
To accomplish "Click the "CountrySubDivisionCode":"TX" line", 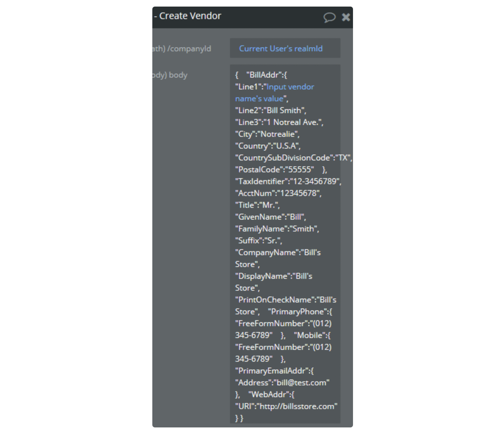I will pyautogui.click(x=293, y=158).
